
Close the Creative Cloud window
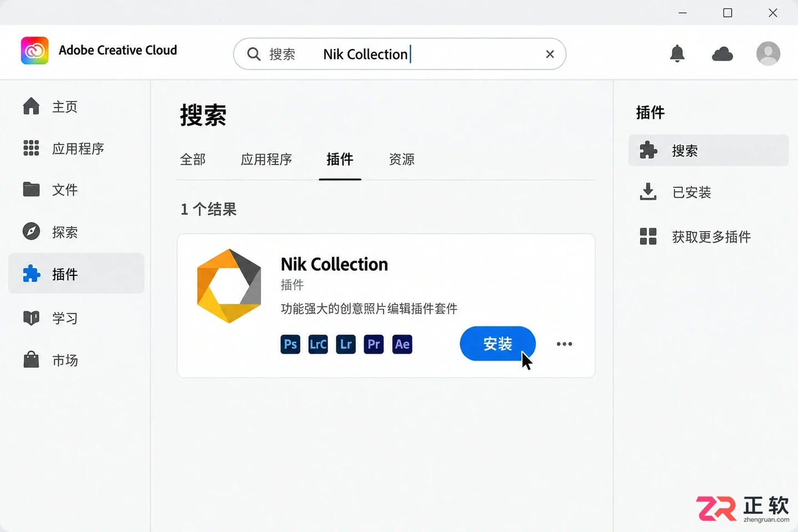[x=773, y=13]
